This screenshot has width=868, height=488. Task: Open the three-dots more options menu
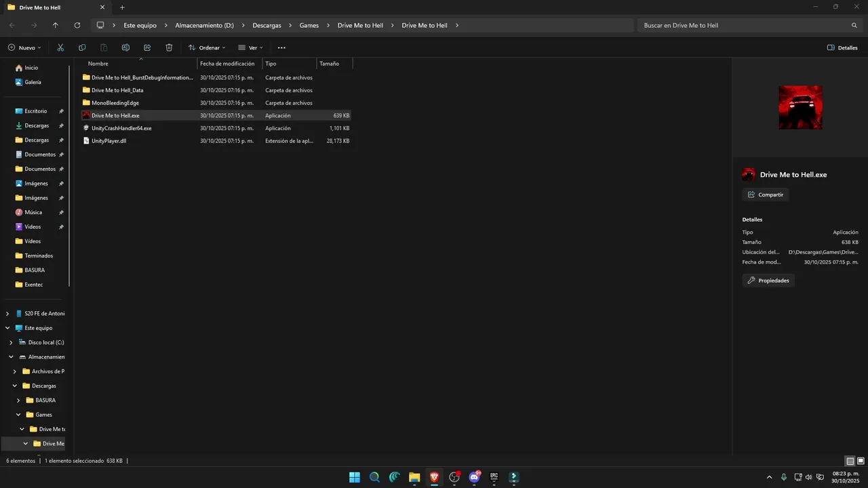point(281,47)
